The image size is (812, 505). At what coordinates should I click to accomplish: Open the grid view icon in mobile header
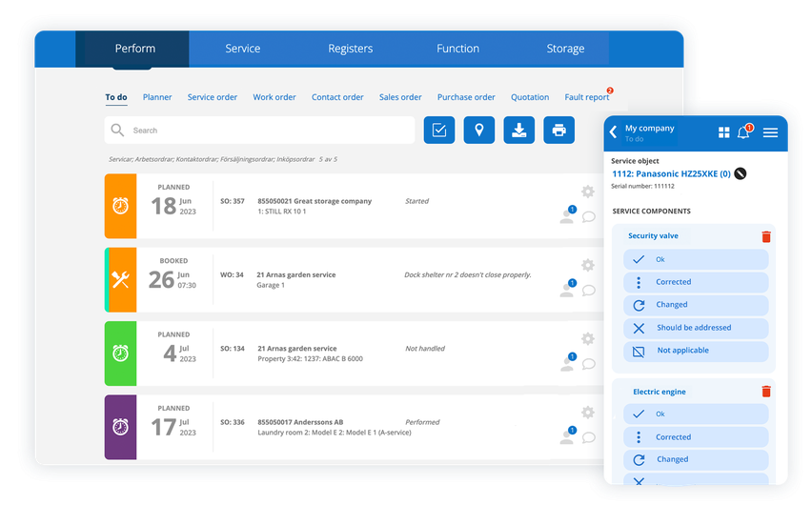tap(723, 132)
